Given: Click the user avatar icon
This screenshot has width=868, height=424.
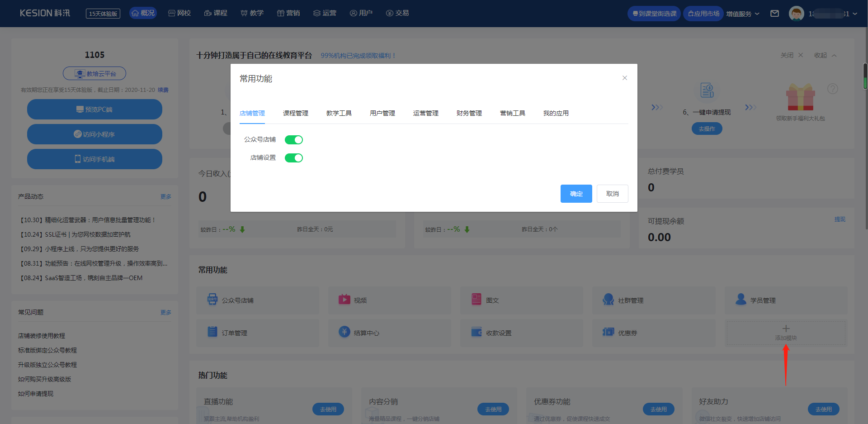Looking at the screenshot, I should point(797,14).
